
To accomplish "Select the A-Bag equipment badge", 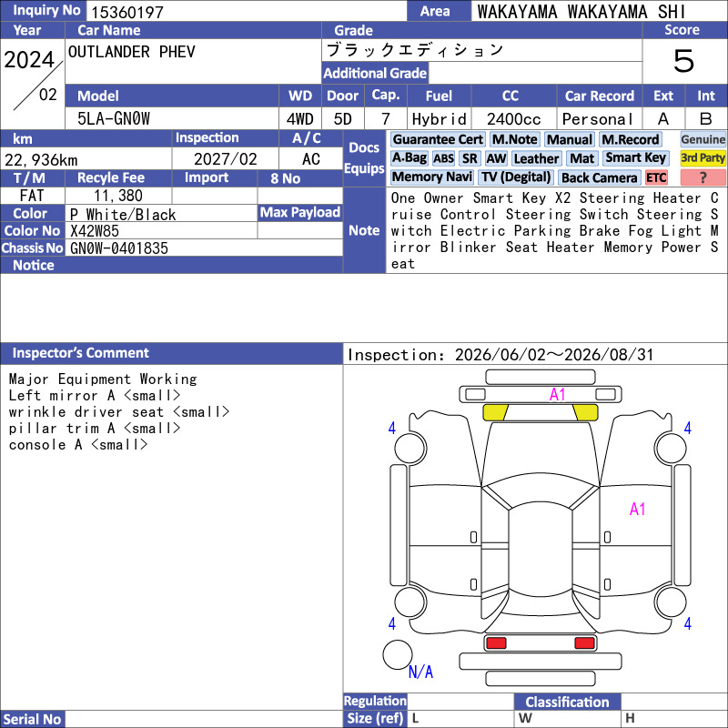I will [x=409, y=158].
